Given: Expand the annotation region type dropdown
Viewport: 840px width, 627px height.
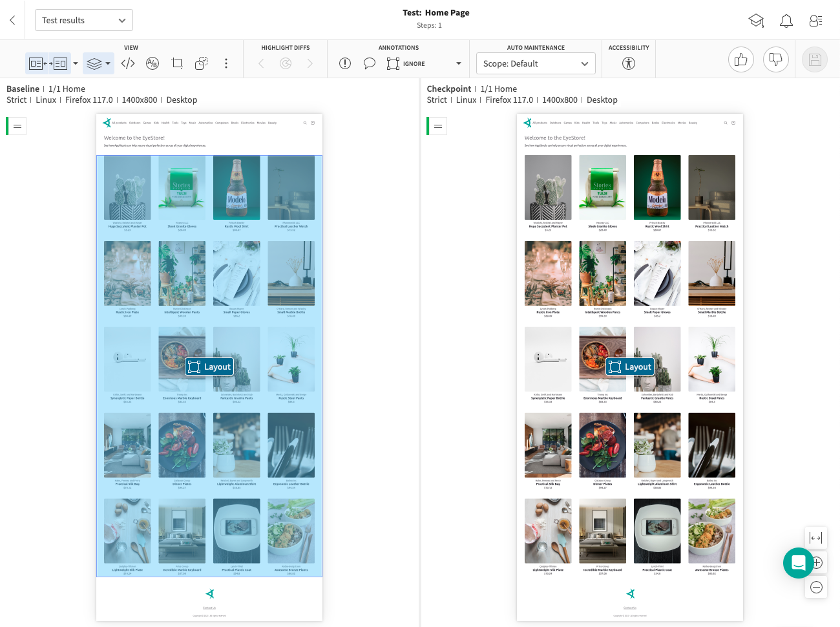Looking at the screenshot, I should pyautogui.click(x=459, y=63).
